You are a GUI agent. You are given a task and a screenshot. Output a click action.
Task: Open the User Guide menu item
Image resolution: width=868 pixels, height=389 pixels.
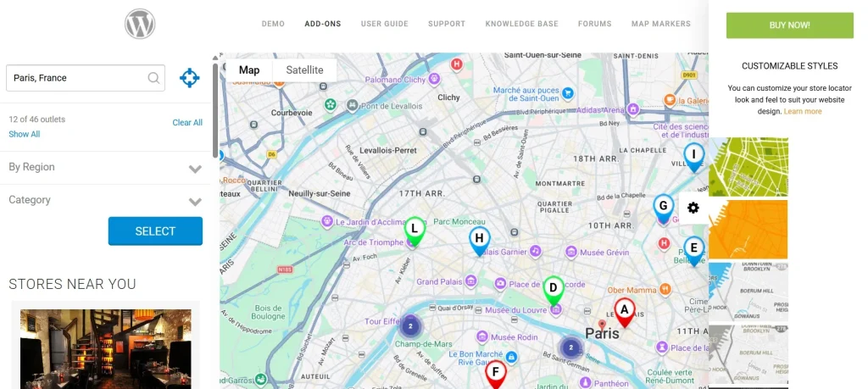[385, 24]
